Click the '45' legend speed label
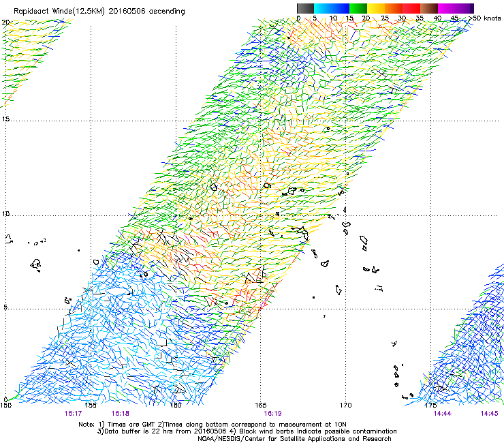The image size is (504, 443). (454, 18)
